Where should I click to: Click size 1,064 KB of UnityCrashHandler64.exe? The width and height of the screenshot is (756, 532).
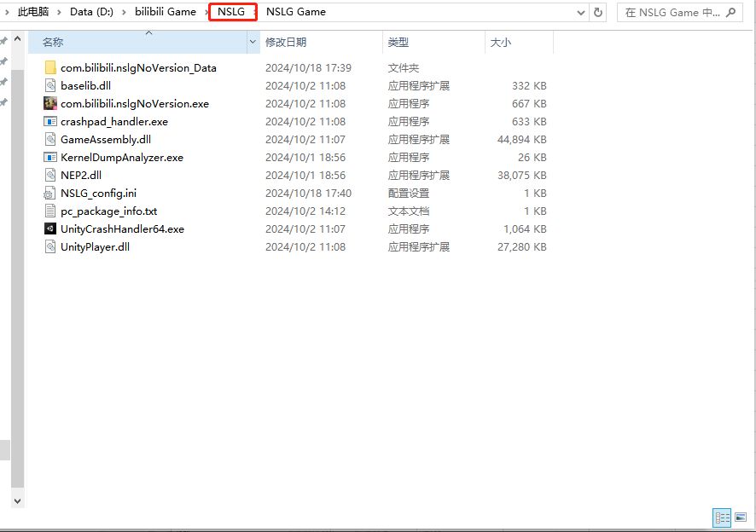[x=525, y=228]
